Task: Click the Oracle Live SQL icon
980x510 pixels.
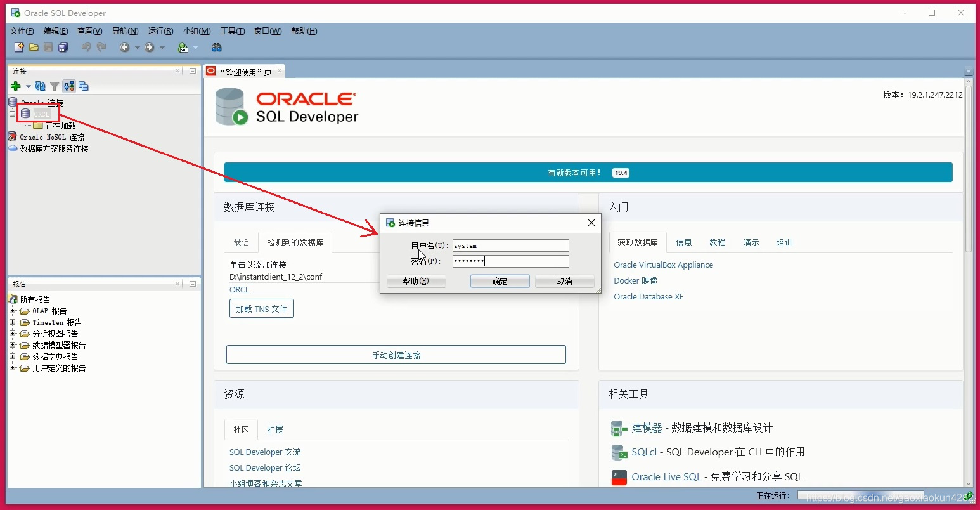Action: click(x=619, y=477)
